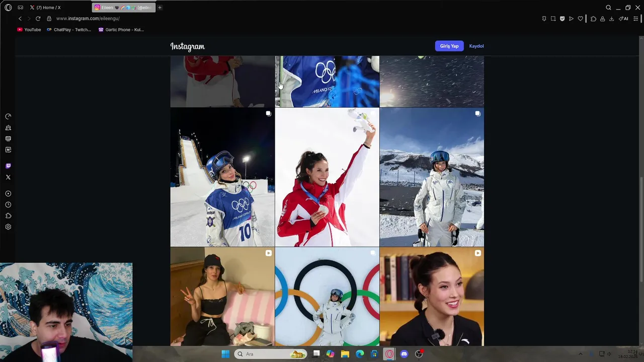Open the YouTube bookmark
The height and width of the screenshot is (362, 644).
pos(29,30)
